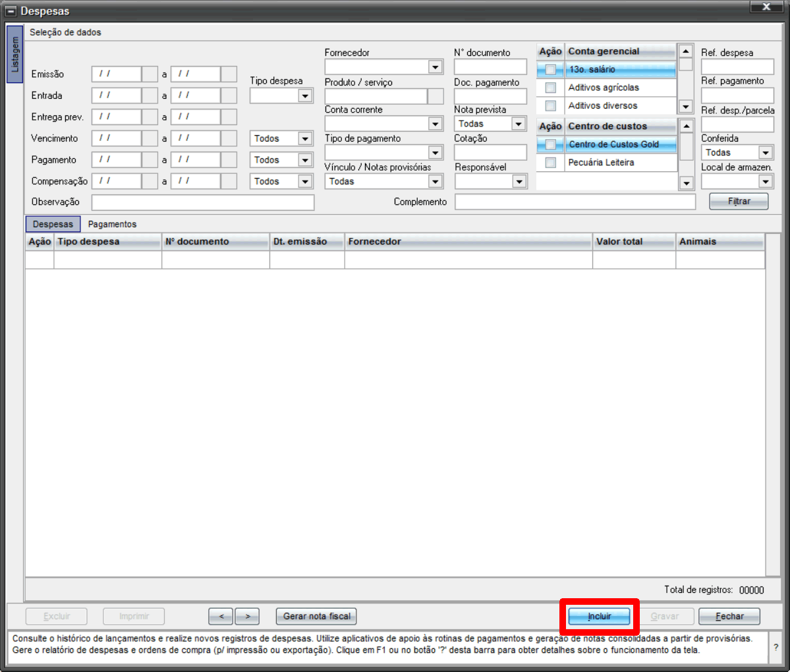The width and height of the screenshot is (790, 672).
Task: Open the Conferida dropdown showing Todas
Action: click(x=765, y=153)
